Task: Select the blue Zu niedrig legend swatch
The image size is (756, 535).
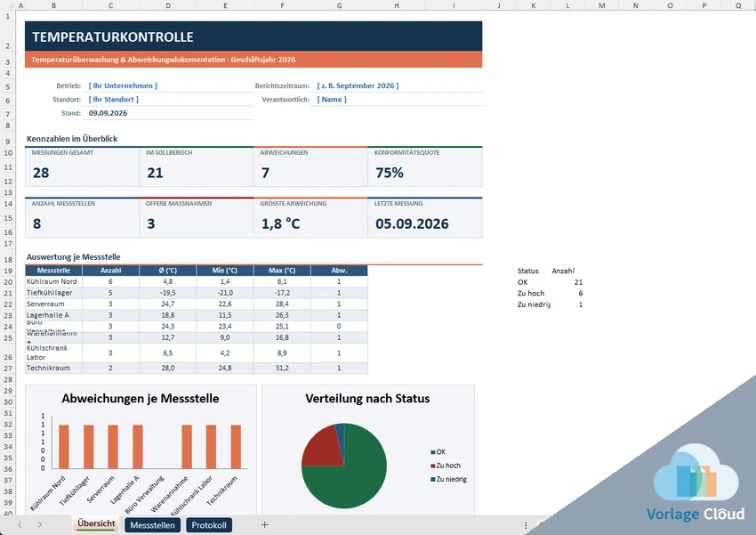Action: coord(433,479)
